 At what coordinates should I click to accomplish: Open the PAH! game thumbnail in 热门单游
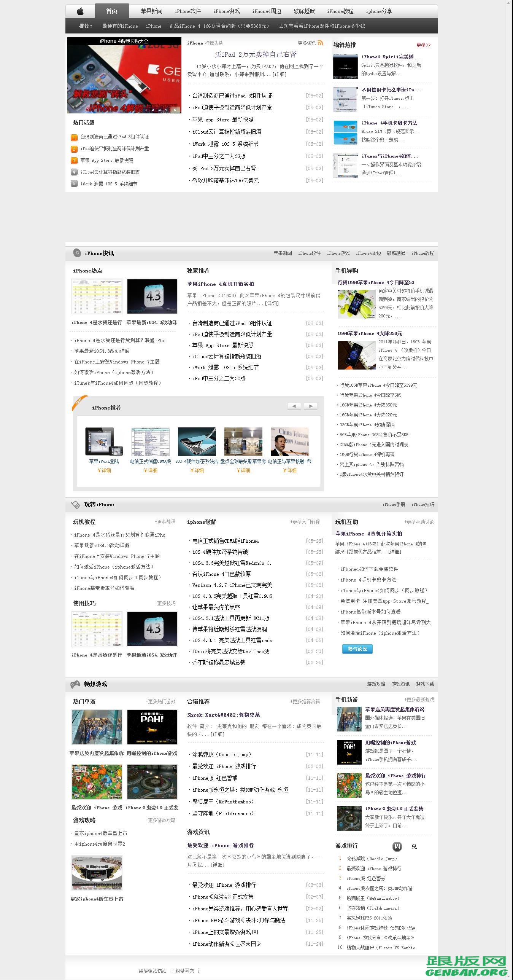click(152, 727)
